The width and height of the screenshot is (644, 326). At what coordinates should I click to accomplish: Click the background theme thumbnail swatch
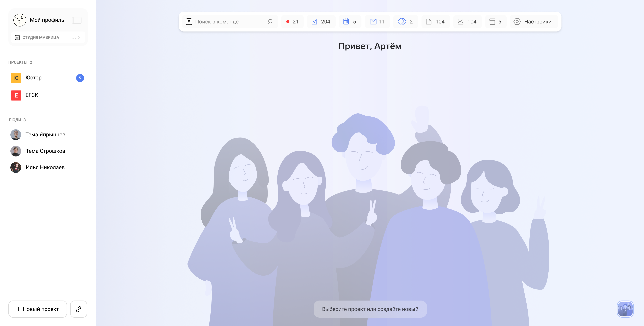(625, 309)
